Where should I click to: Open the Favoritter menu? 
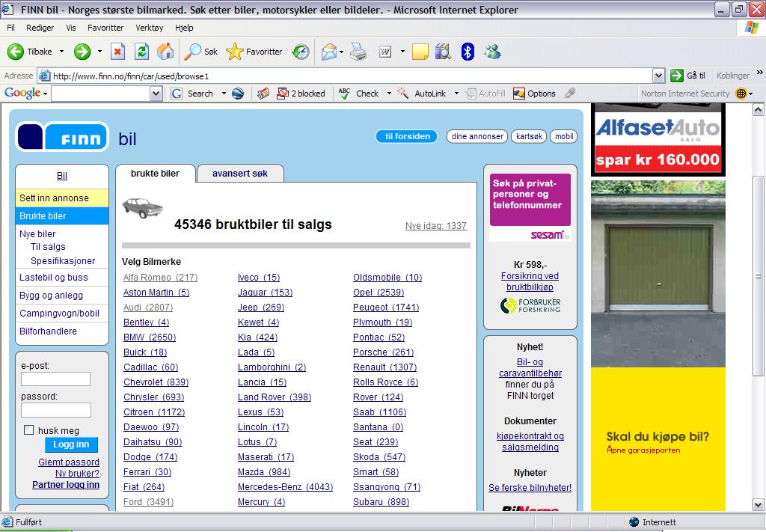(x=105, y=28)
